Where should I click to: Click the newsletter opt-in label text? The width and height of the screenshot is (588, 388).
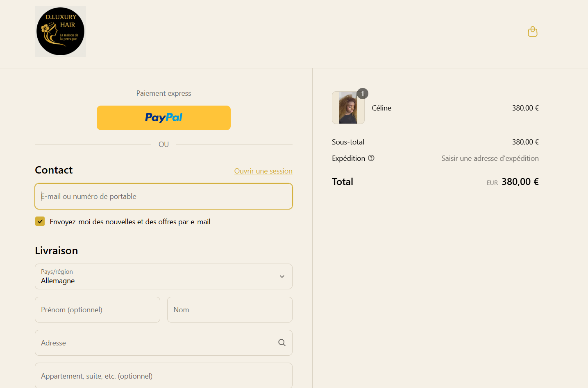coord(130,222)
